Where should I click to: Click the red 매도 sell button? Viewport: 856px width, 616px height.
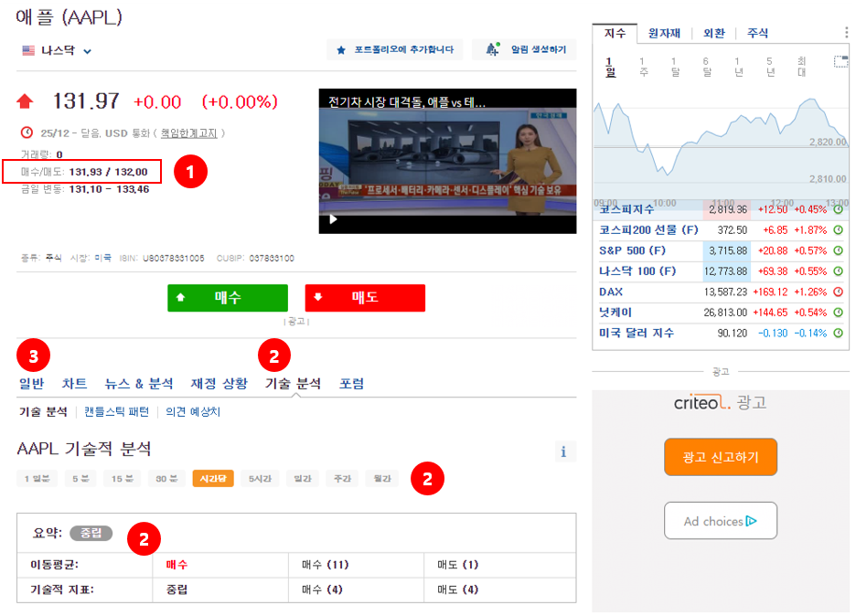click(x=365, y=297)
